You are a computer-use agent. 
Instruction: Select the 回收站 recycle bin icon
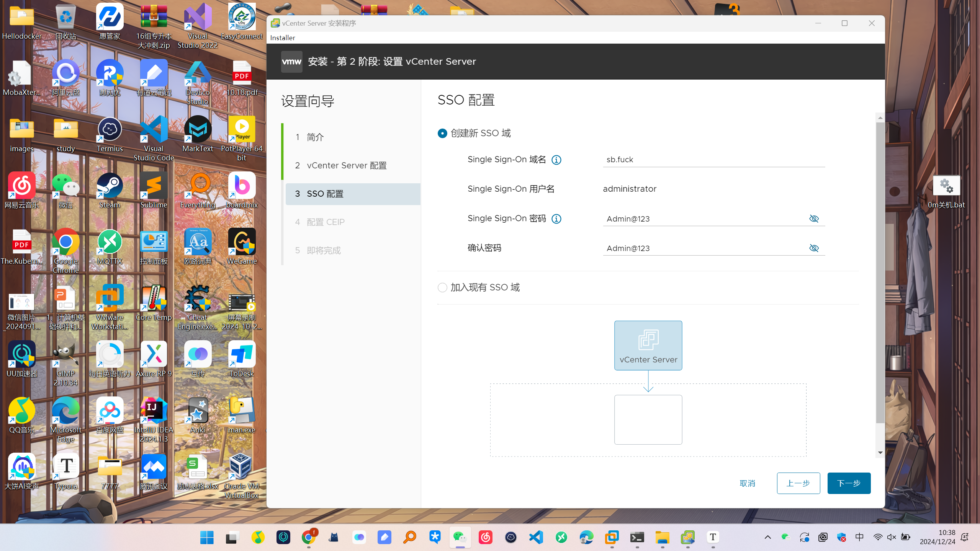(x=66, y=22)
